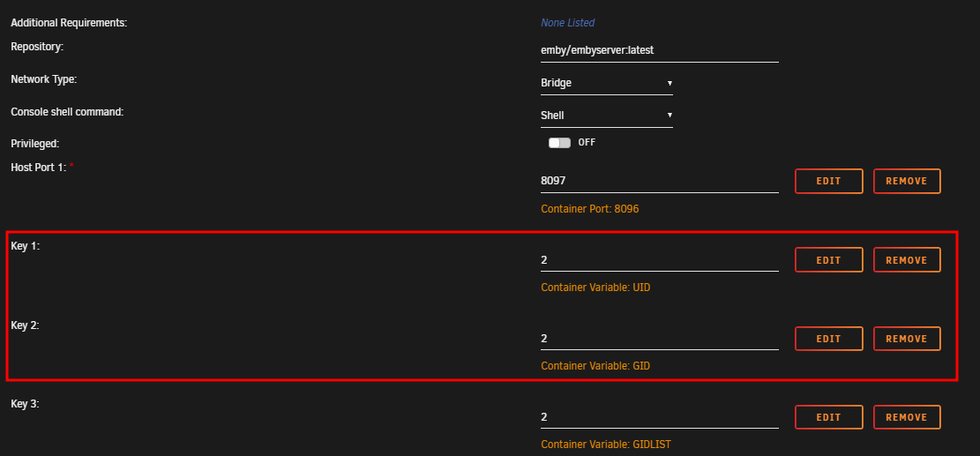This screenshot has height=456, width=980.
Task: Click the Host Port 1 value field
Action: tap(660, 181)
